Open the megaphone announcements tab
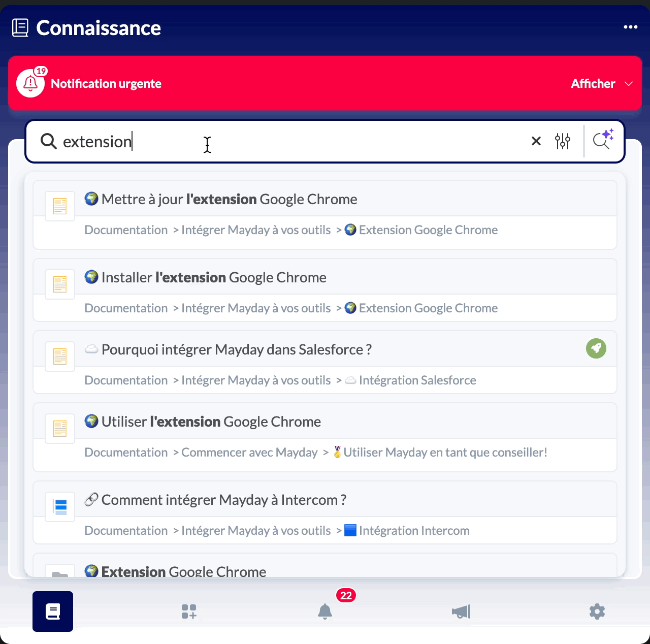The image size is (650, 644). coord(461,611)
